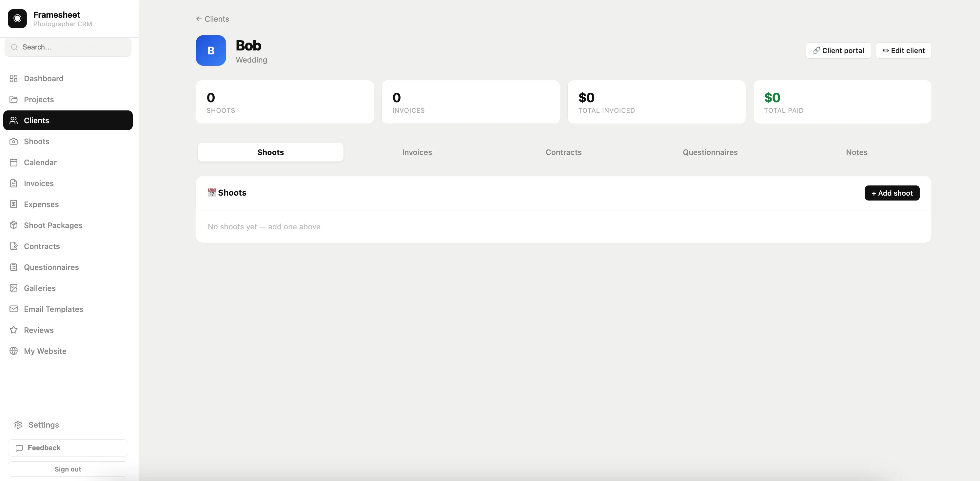Open Shoot Packages from sidebar
980x481 pixels.
click(x=68, y=225)
